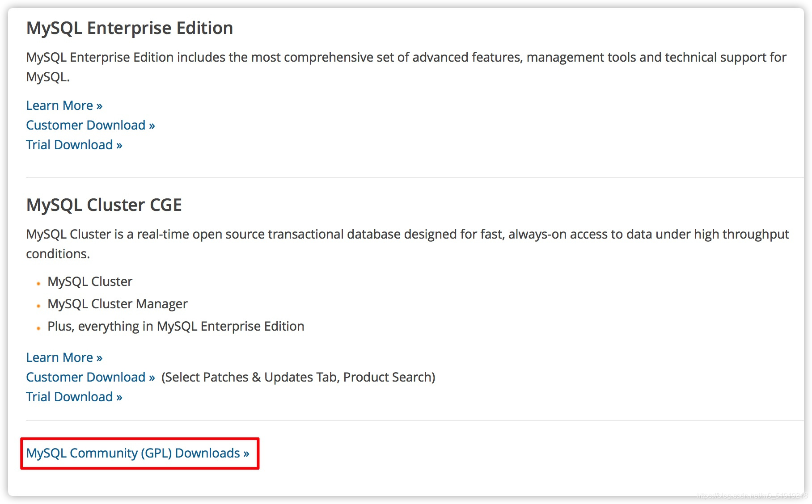Click the '(Select Patches & Updates Tab, Product Search)' note
Image resolution: width=812 pixels, height=504 pixels.
point(298,377)
